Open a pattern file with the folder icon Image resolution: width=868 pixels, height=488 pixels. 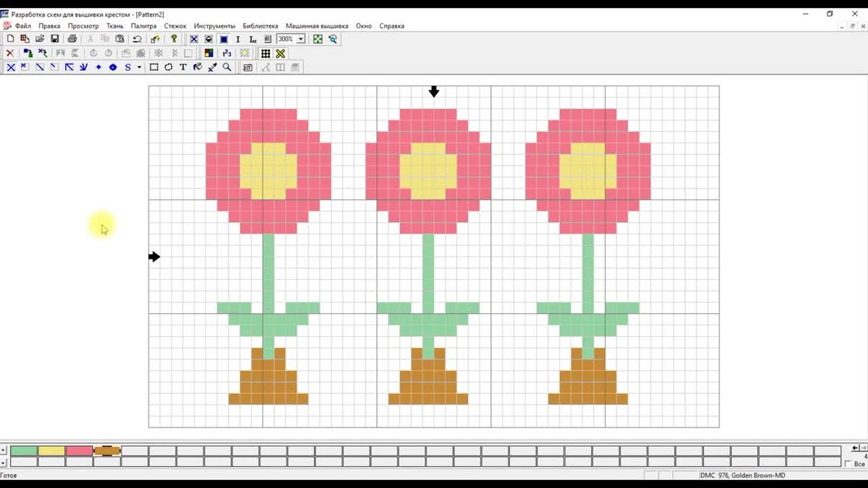(40, 39)
